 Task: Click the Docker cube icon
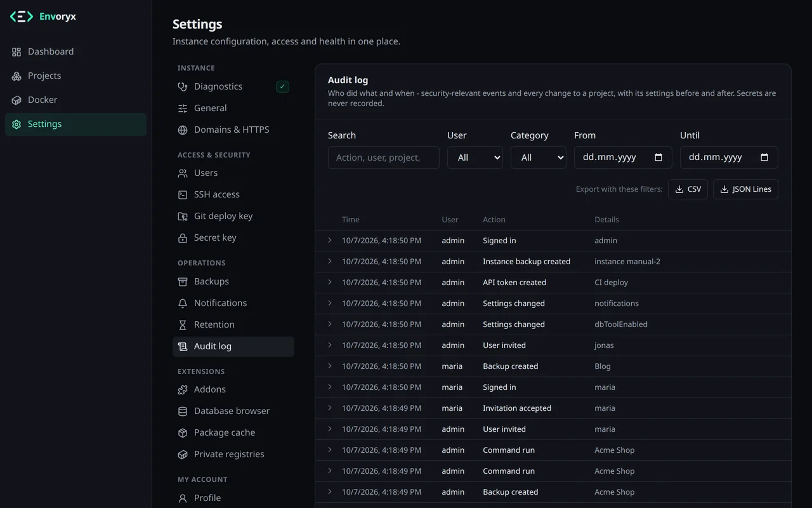pos(16,100)
